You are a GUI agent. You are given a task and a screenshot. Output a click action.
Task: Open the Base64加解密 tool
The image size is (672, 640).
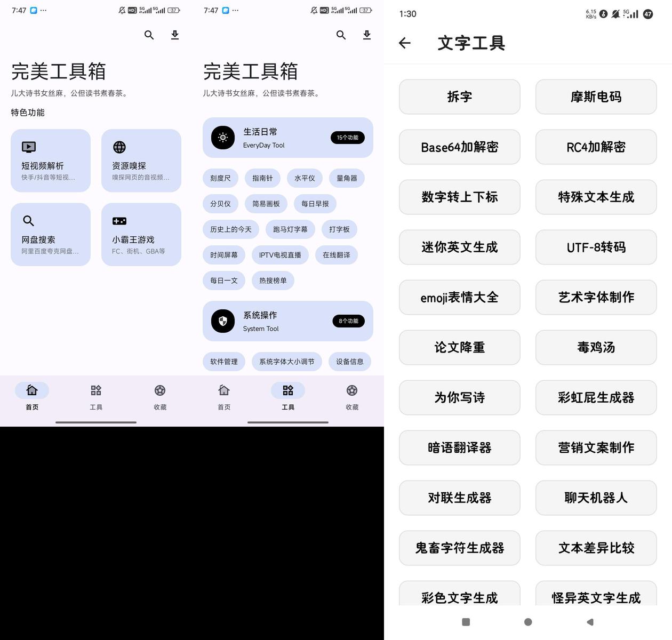tap(459, 147)
